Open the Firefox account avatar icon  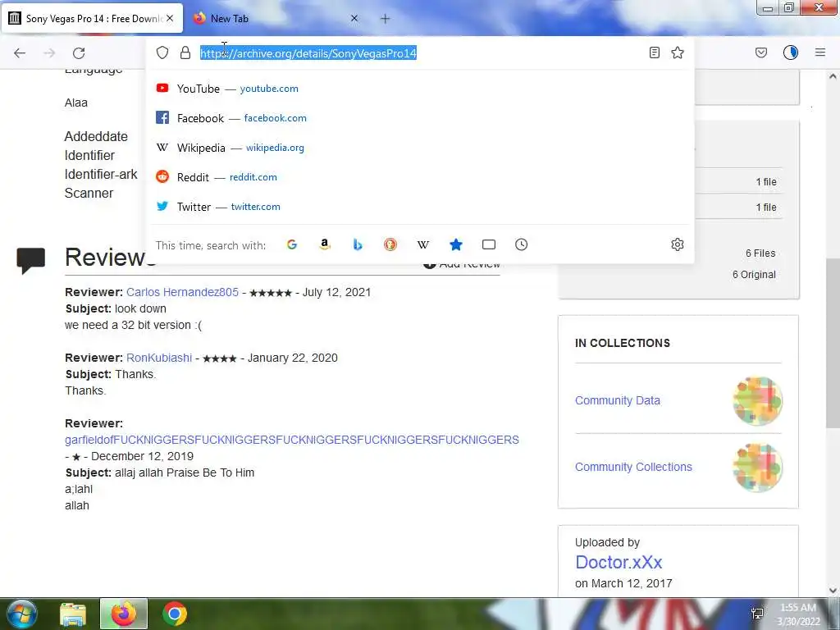click(x=791, y=52)
